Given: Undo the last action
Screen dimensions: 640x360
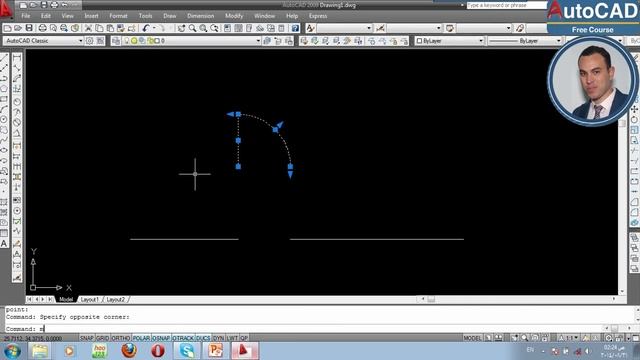Looking at the screenshot, I should tap(146, 28).
